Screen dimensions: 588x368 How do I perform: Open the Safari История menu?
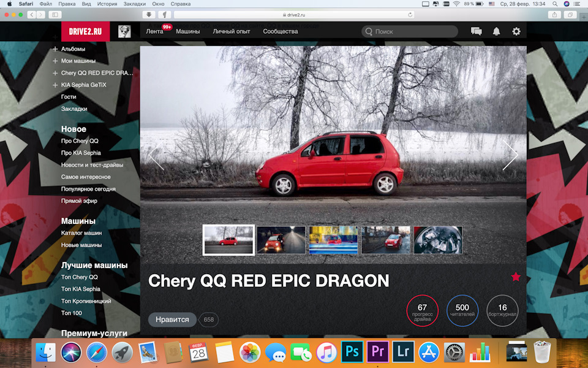point(107,4)
